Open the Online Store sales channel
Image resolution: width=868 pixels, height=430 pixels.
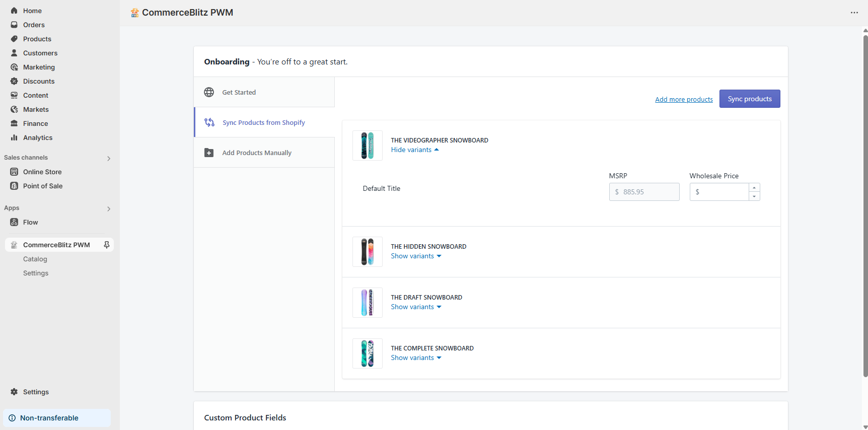[42, 172]
